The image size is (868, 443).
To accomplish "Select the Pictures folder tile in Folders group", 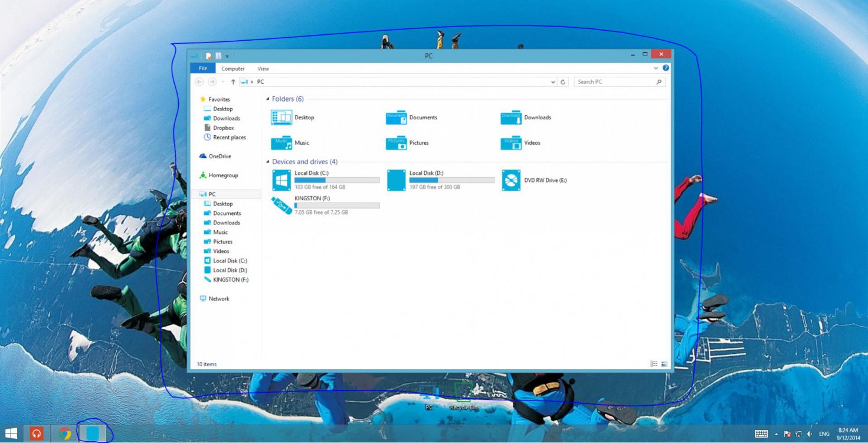I will [x=407, y=143].
